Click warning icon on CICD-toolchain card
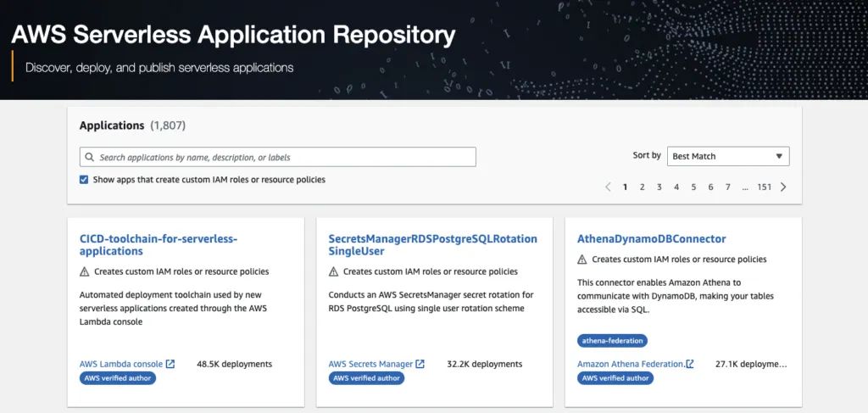The width and height of the screenshot is (868, 413). click(84, 272)
